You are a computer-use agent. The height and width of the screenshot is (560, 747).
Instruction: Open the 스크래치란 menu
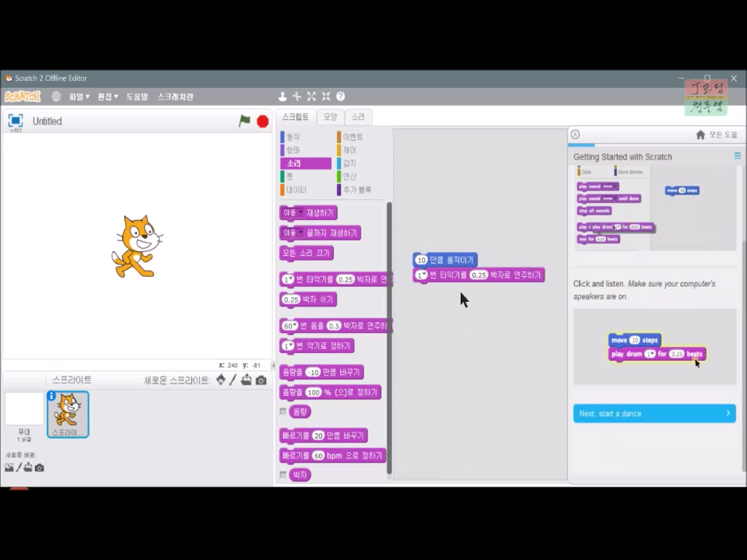click(175, 96)
